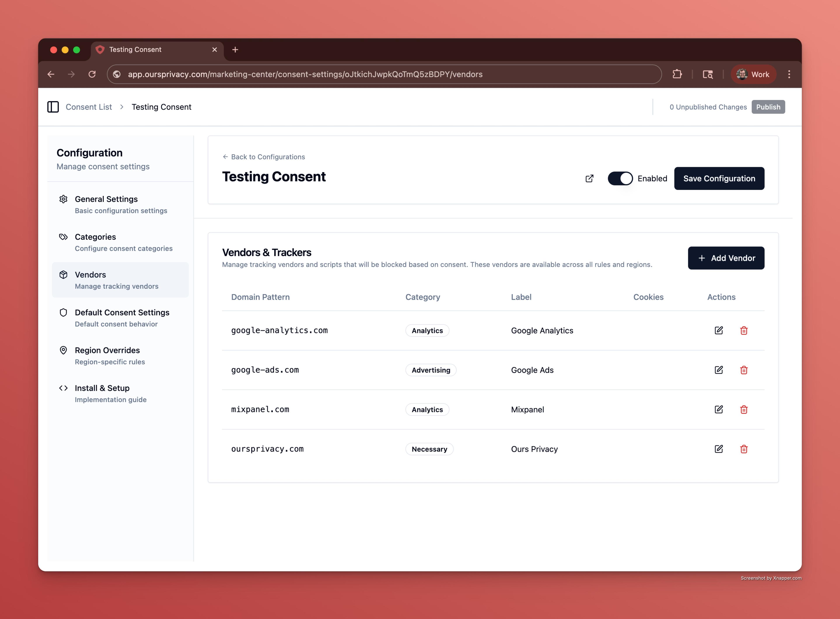Click the Add Vendor button
Screen dimensions: 840x619
coord(726,258)
